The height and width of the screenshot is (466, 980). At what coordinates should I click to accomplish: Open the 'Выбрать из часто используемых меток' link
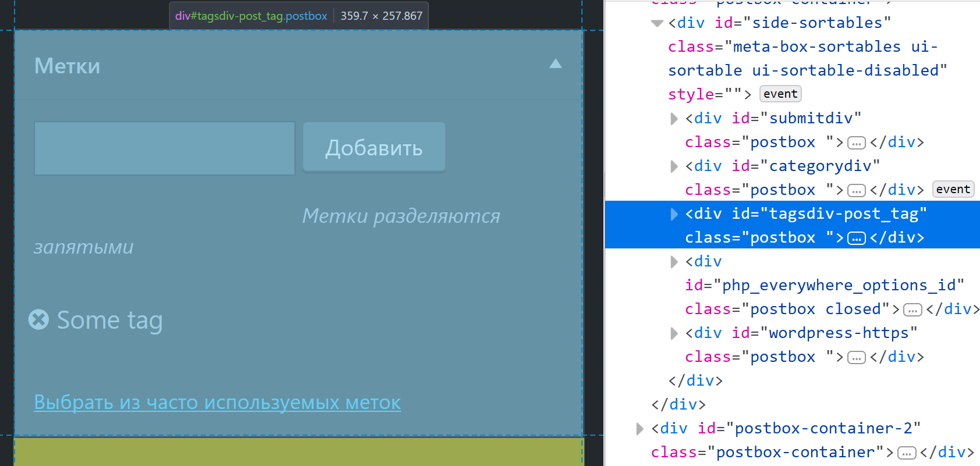(217, 402)
